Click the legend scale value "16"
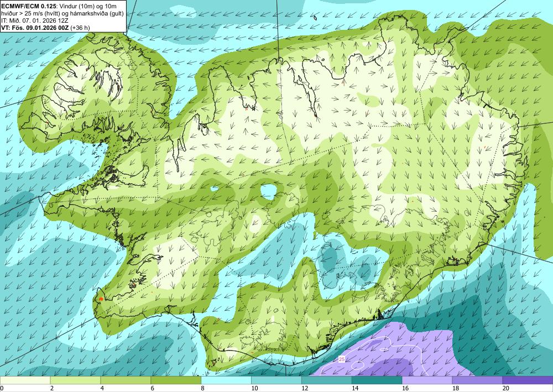 pyautogui.click(x=405, y=388)
